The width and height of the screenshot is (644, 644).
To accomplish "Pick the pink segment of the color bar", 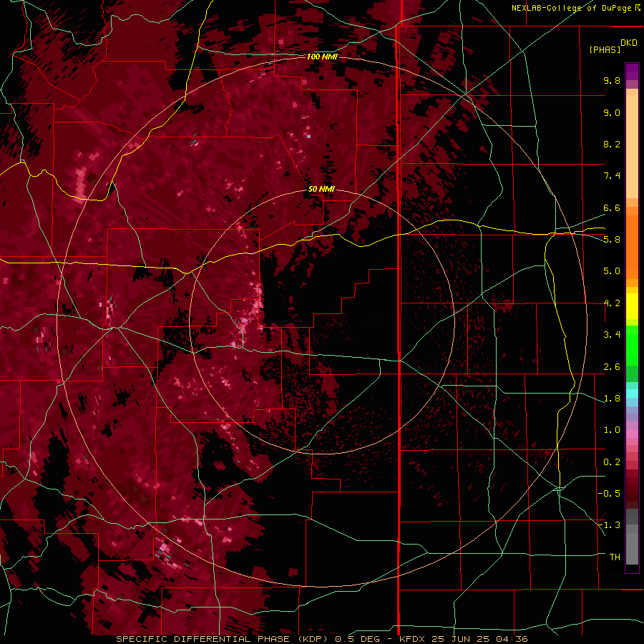I will tap(632, 434).
